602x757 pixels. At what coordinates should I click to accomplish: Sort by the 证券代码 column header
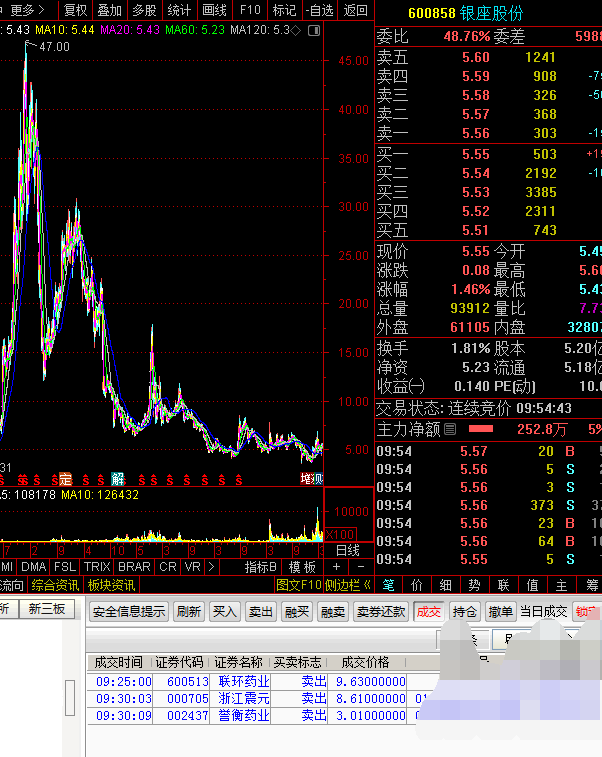coord(180,662)
